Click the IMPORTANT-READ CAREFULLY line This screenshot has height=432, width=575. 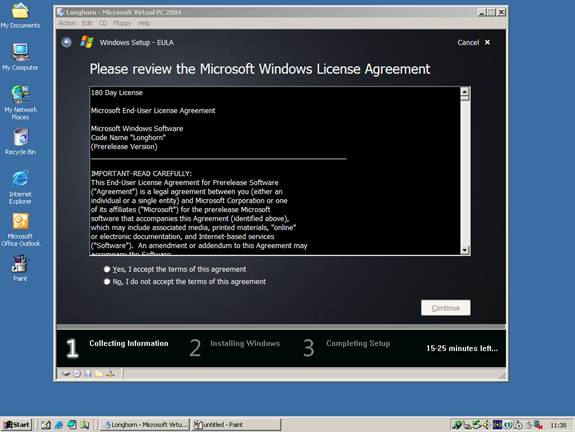point(141,173)
